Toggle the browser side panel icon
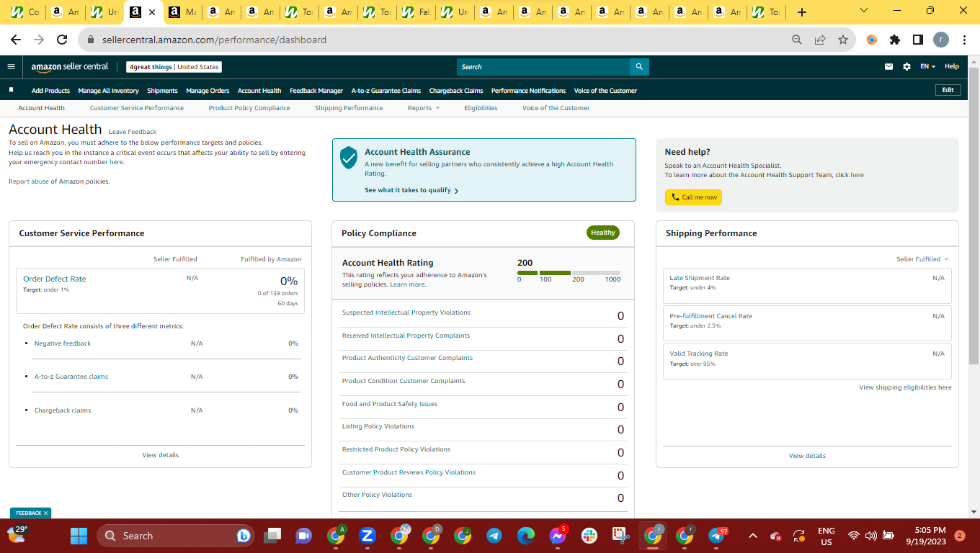The image size is (980, 553). (917, 40)
